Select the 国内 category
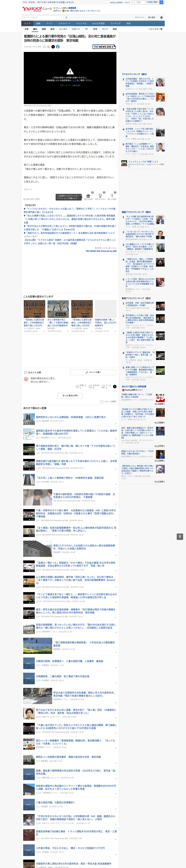This screenshot has height=868, width=186. click(35, 29)
